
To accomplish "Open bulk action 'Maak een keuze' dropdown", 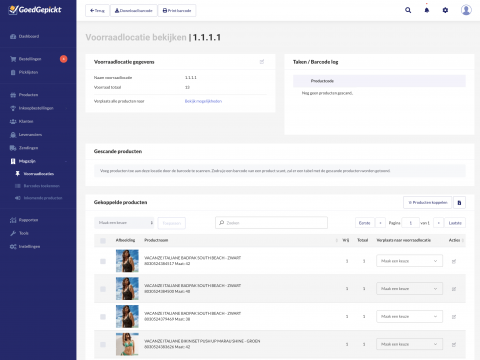I will [x=124, y=223].
